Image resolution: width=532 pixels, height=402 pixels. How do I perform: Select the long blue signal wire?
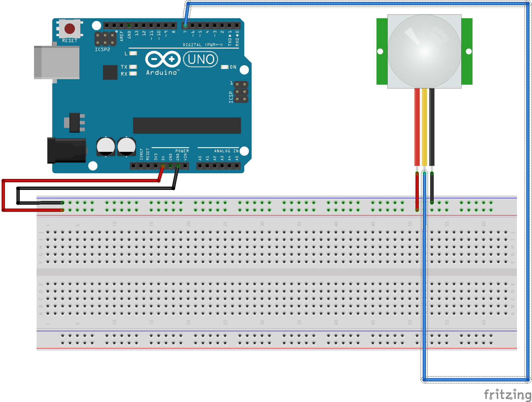point(528,192)
